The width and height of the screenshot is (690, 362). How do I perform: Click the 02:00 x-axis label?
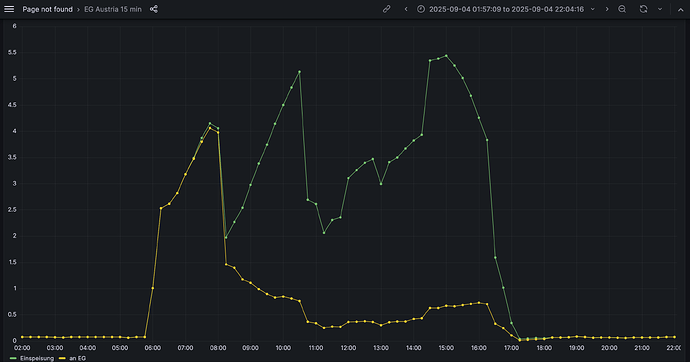pos(22,348)
